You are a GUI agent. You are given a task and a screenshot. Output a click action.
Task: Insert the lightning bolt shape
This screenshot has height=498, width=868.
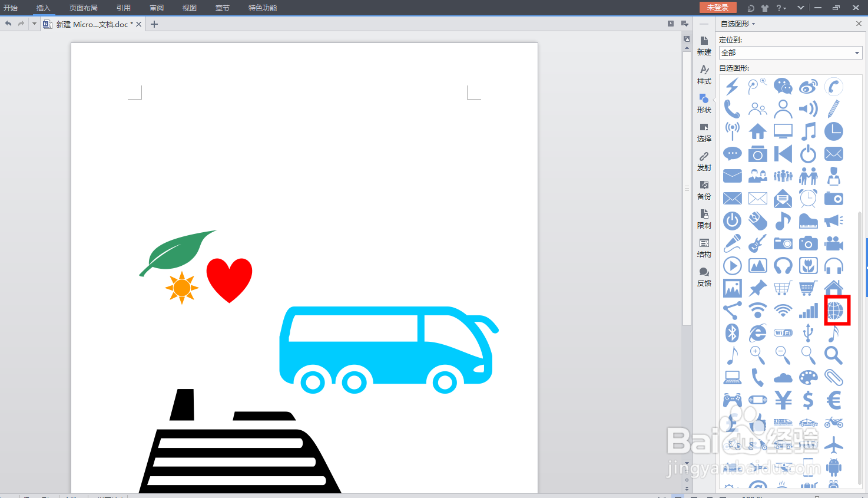pos(732,87)
